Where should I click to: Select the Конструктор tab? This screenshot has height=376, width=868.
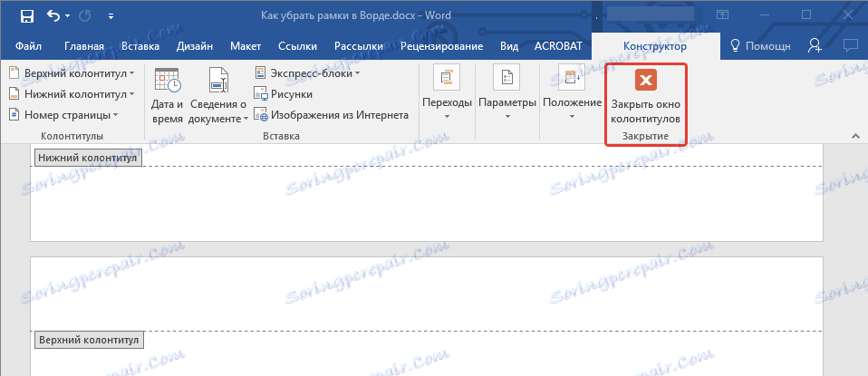(x=655, y=46)
